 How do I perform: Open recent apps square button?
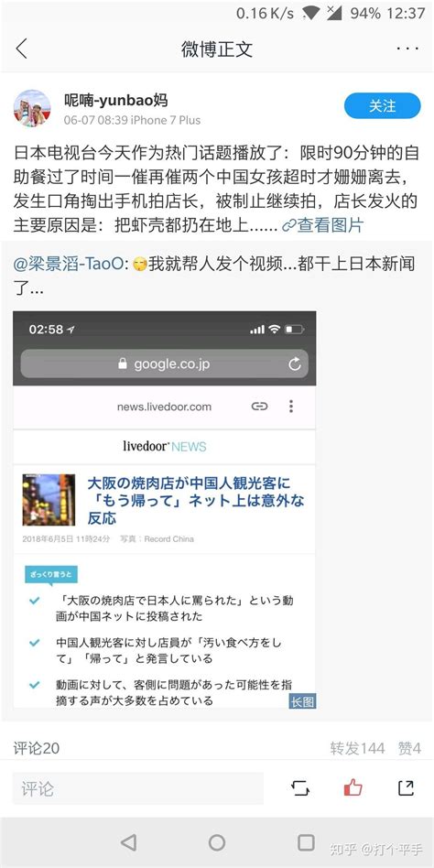(306, 842)
